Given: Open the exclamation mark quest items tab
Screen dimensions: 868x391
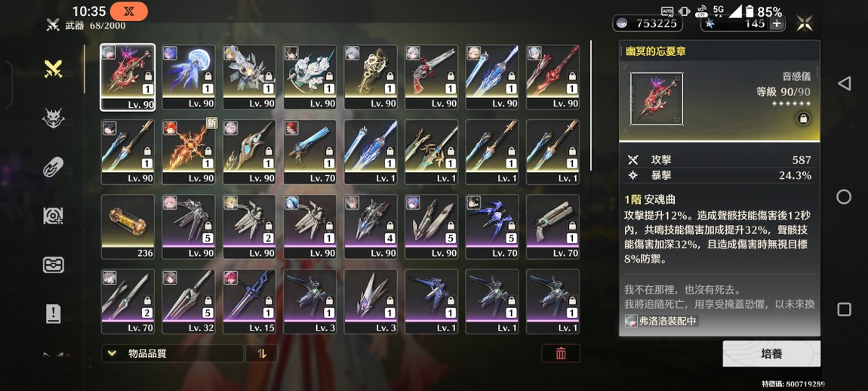Looking at the screenshot, I should 53,313.
